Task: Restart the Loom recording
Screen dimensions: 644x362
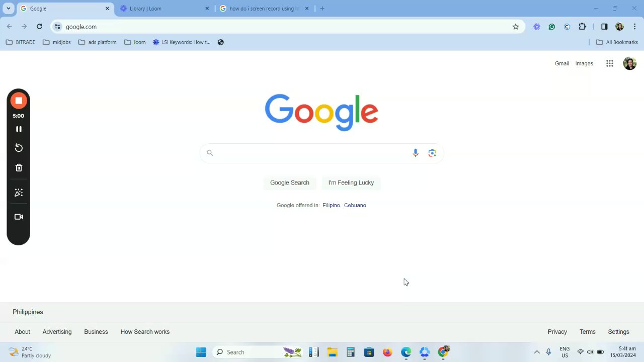Action: [x=19, y=148]
